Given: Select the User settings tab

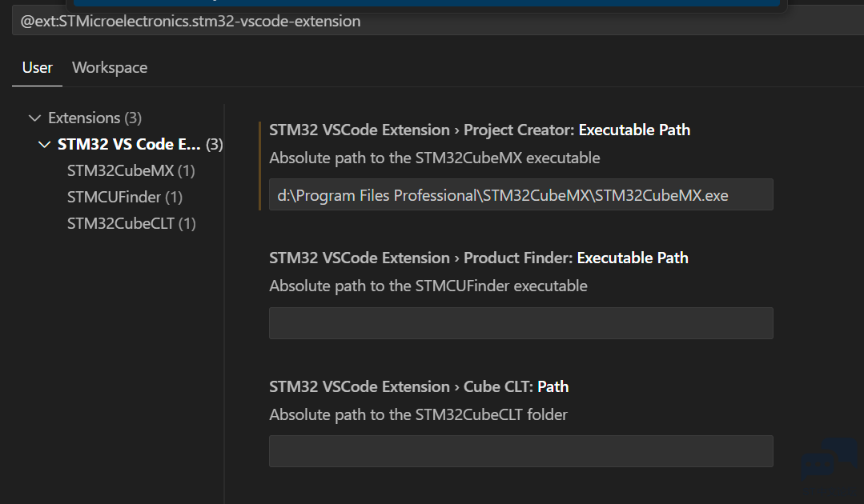Looking at the screenshot, I should coord(38,68).
